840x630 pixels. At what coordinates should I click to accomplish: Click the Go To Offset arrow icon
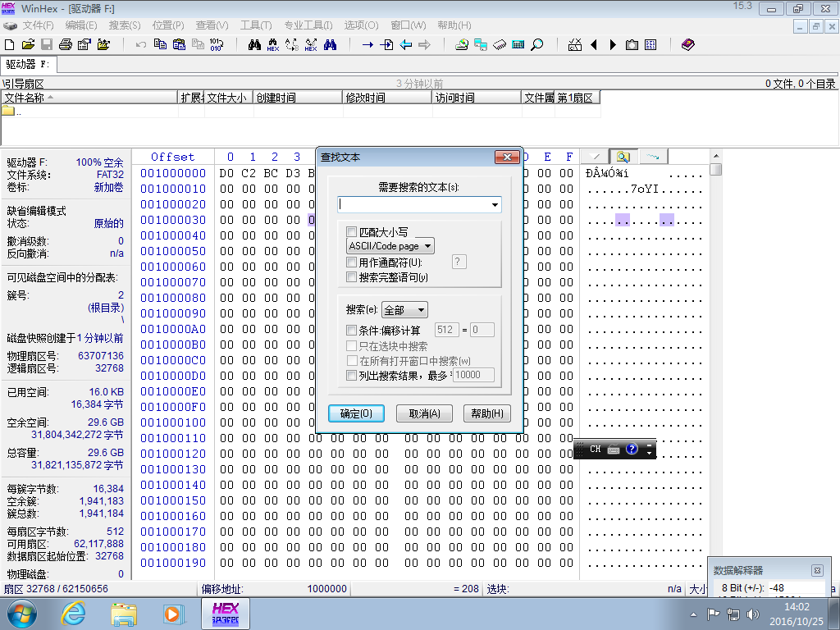(367, 44)
